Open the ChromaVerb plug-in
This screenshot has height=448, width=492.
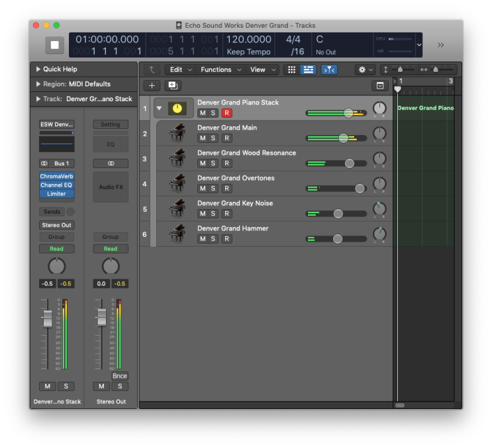57,176
